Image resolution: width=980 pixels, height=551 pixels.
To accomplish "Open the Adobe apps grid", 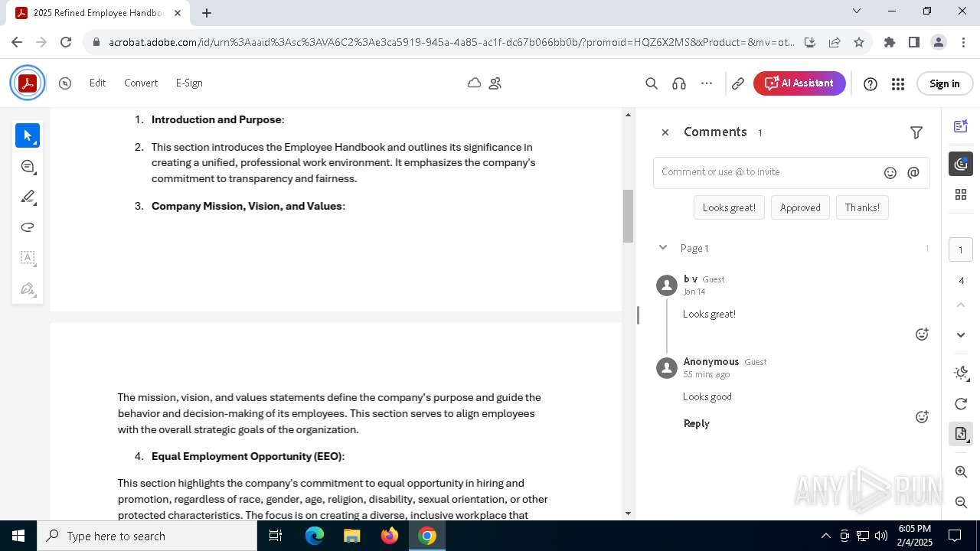I will [x=898, y=84].
